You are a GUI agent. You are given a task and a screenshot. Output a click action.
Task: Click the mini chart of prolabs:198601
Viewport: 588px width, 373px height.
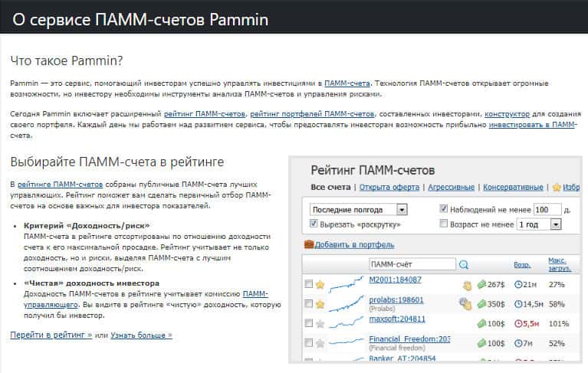[x=346, y=304]
